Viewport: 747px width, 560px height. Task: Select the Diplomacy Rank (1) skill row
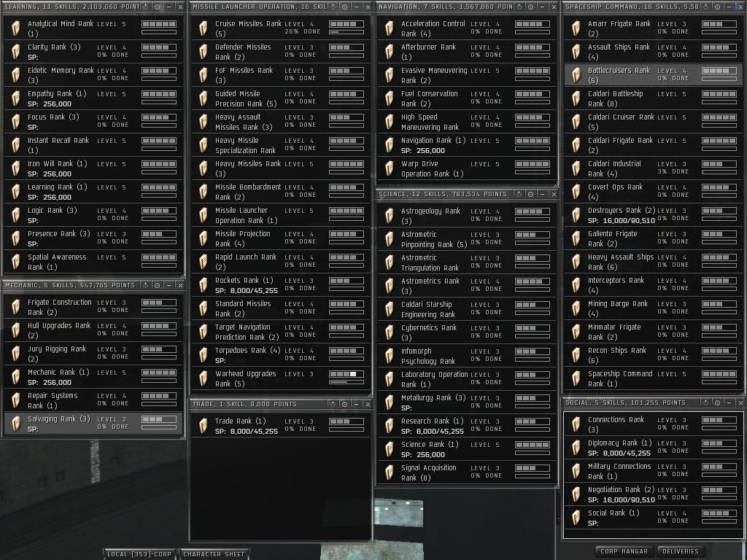click(x=653, y=447)
